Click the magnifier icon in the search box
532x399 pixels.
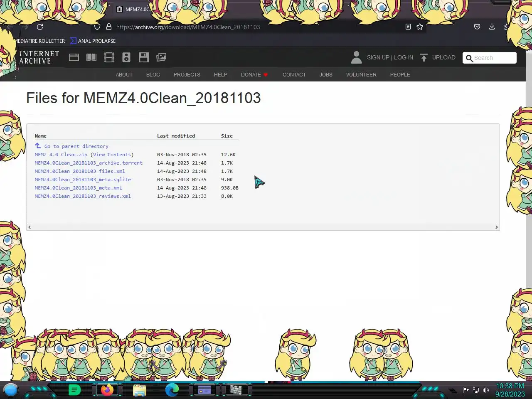click(x=469, y=58)
